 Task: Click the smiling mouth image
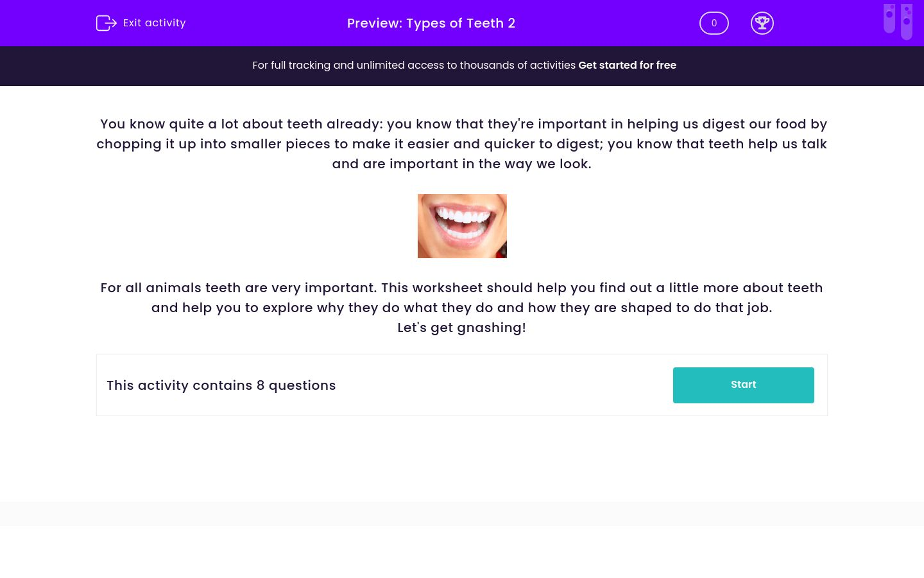click(x=462, y=226)
